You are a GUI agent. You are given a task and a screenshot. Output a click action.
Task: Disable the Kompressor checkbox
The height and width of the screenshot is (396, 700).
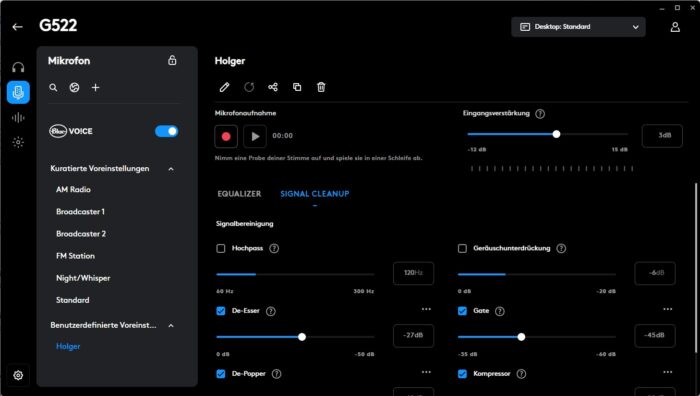pos(462,374)
